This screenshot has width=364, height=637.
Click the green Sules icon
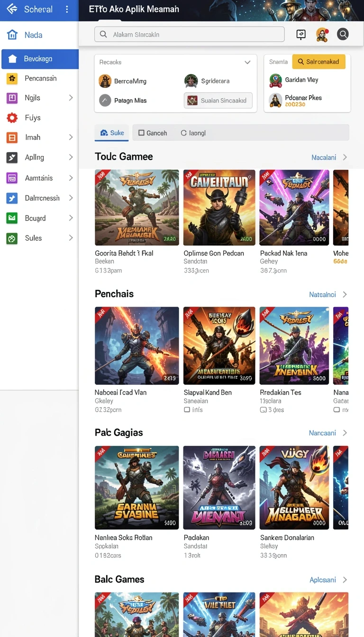point(12,238)
